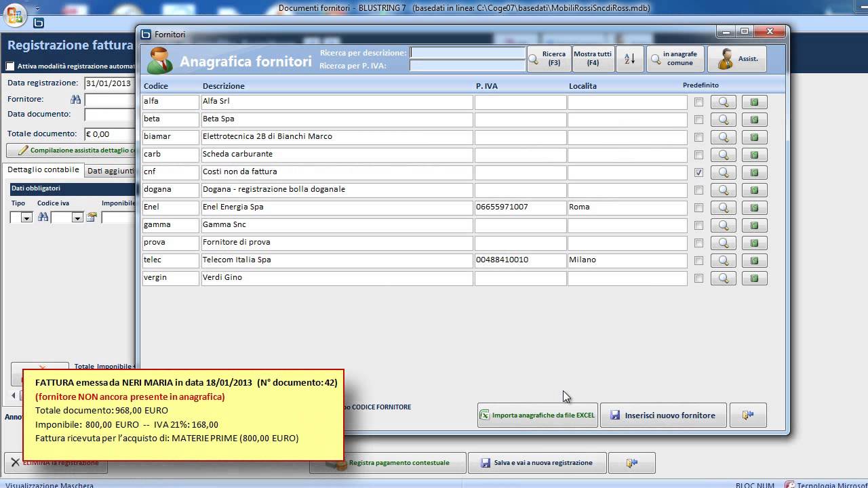Open the magnifier for the carb row
The image size is (868, 488).
coord(723,155)
